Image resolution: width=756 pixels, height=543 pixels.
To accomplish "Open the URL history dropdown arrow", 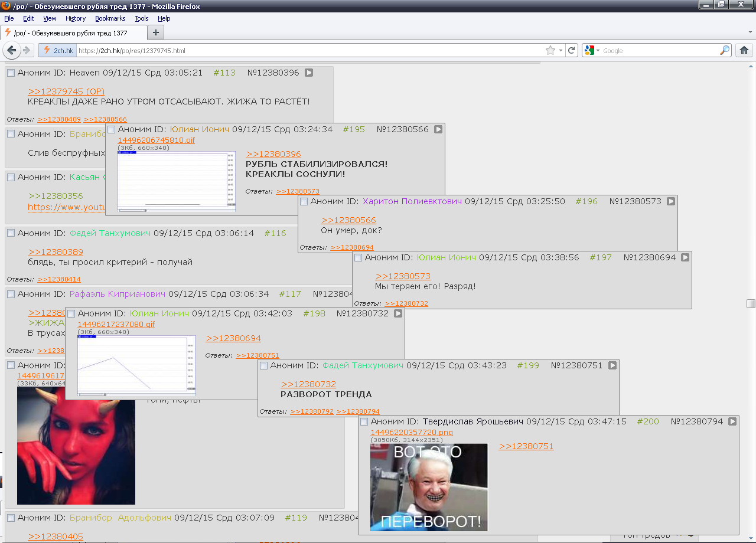I will pyautogui.click(x=561, y=50).
